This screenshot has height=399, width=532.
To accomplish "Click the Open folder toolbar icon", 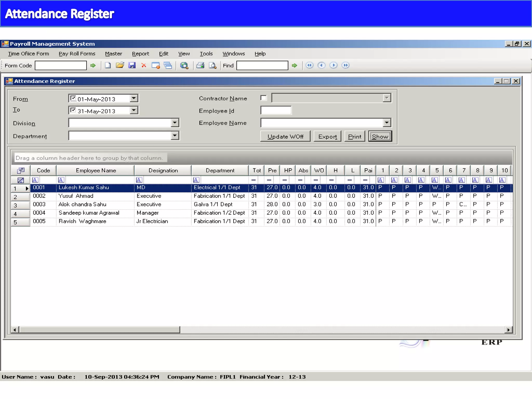I will point(120,65).
